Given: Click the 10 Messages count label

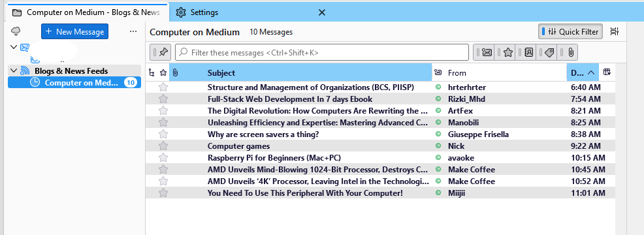Looking at the screenshot, I should pos(271,31).
